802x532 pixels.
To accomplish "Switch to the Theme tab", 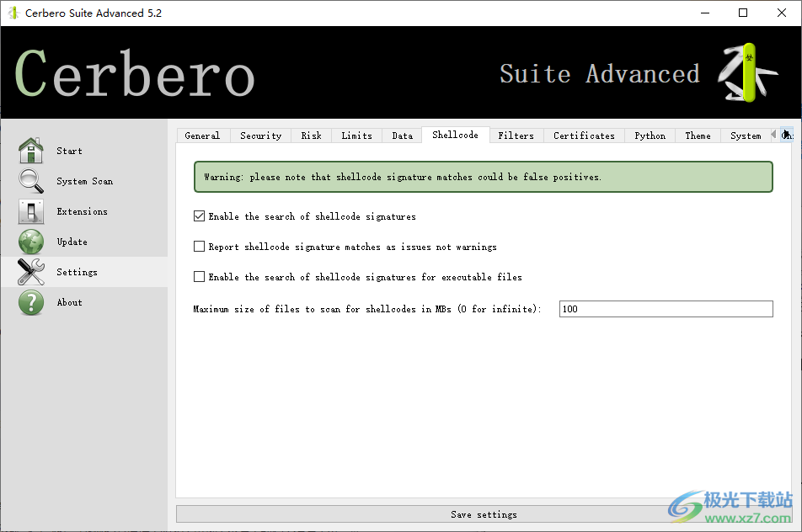I will (698, 136).
